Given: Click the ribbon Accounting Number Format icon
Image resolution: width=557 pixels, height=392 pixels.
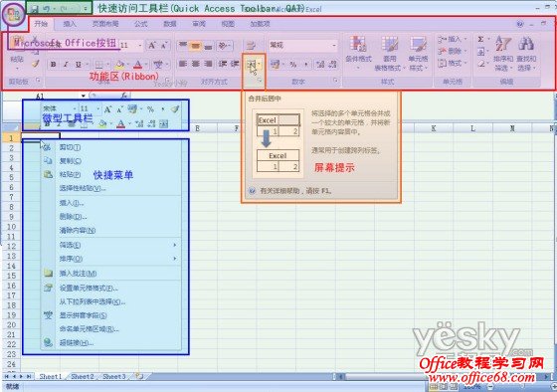Looking at the screenshot, I should pos(275,65).
